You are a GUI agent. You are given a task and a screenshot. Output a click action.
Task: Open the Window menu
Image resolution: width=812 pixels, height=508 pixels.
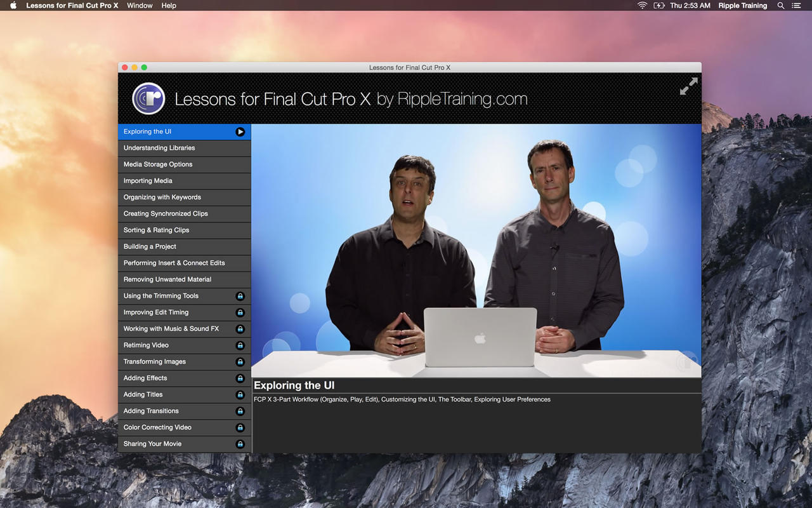[x=140, y=5]
